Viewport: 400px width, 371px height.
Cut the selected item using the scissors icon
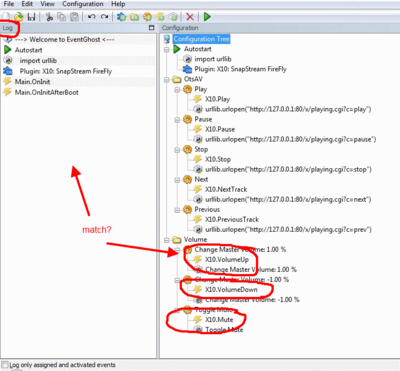(x=49, y=16)
